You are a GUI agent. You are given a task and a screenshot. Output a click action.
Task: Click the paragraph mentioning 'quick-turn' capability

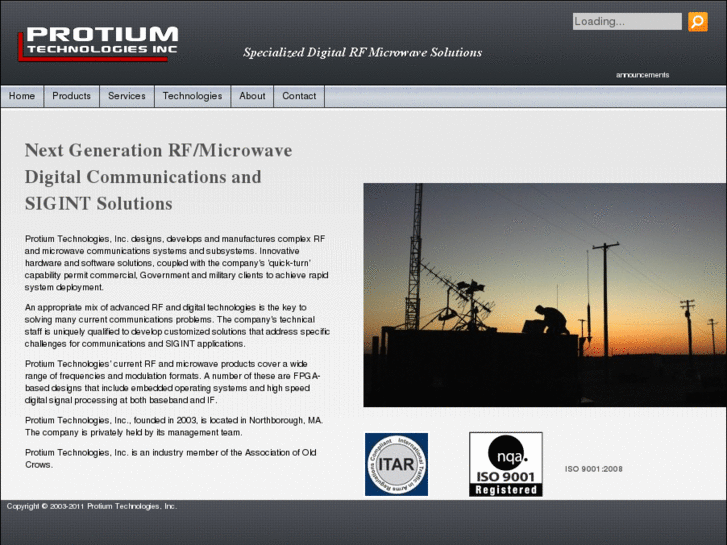pos(176,263)
